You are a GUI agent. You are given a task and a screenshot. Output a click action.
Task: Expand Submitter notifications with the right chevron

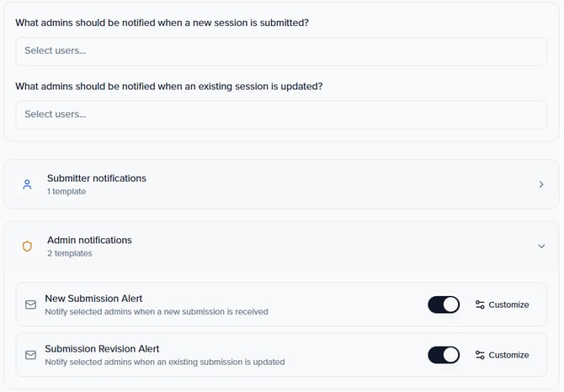coord(541,184)
